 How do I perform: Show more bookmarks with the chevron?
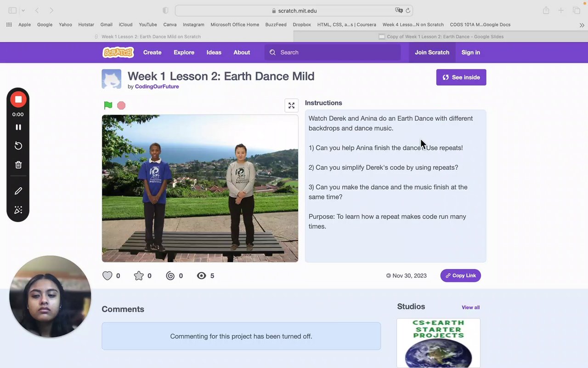582,25
